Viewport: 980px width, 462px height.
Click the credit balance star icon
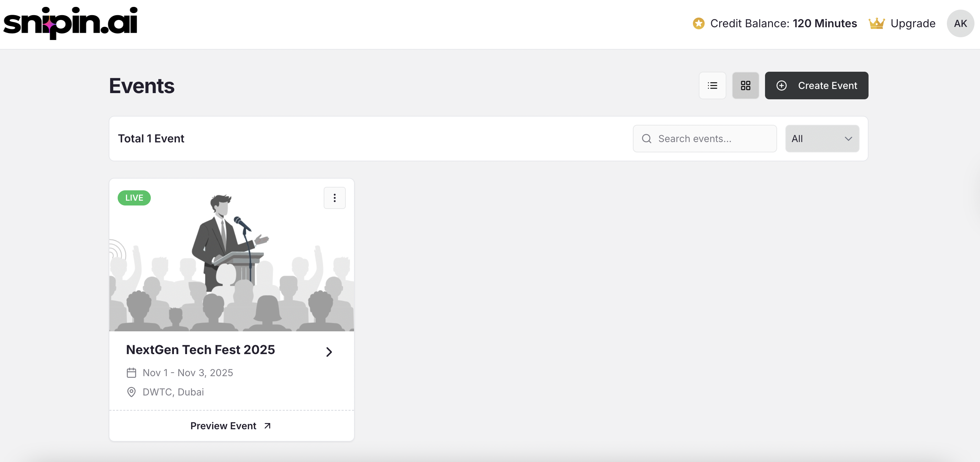click(x=698, y=23)
